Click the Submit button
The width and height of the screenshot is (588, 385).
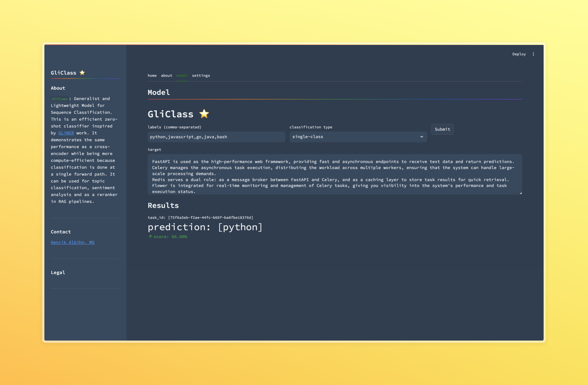(442, 129)
